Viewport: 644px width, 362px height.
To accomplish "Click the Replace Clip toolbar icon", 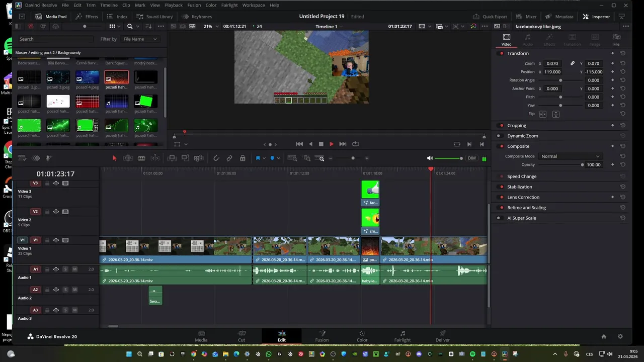I will pyautogui.click(x=199, y=158).
